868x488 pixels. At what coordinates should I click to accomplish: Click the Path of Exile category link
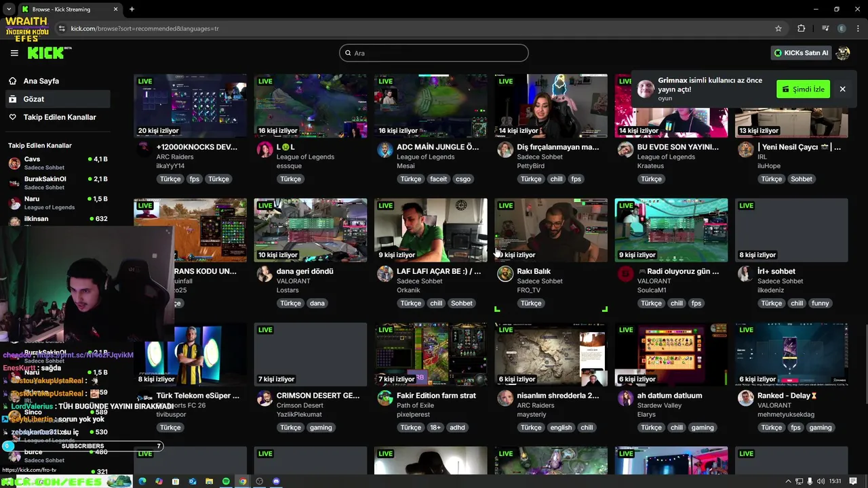[415, 405]
